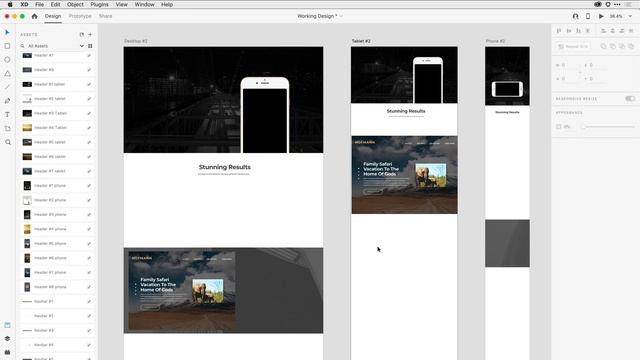Select the Tablet #2 artboard title
Image resolution: width=640 pixels, height=360 pixels.
(x=361, y=41)
